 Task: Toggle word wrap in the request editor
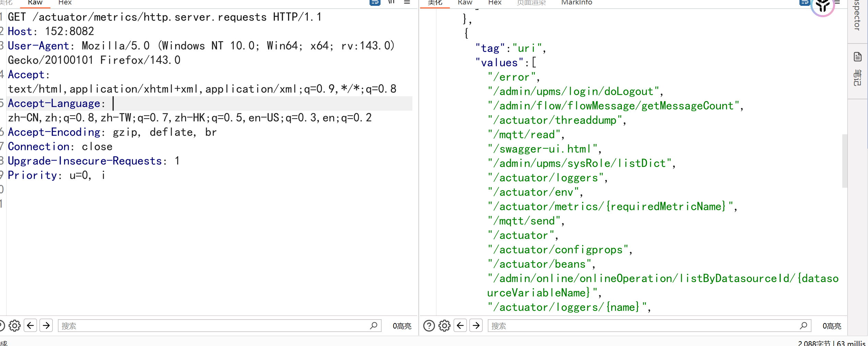[375, 2]
